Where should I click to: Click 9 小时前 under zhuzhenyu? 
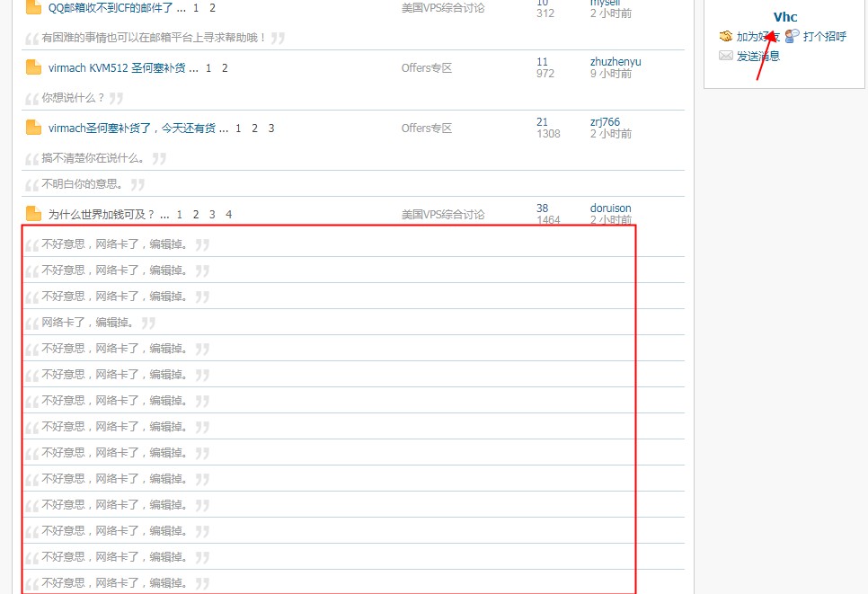[611, 74]
